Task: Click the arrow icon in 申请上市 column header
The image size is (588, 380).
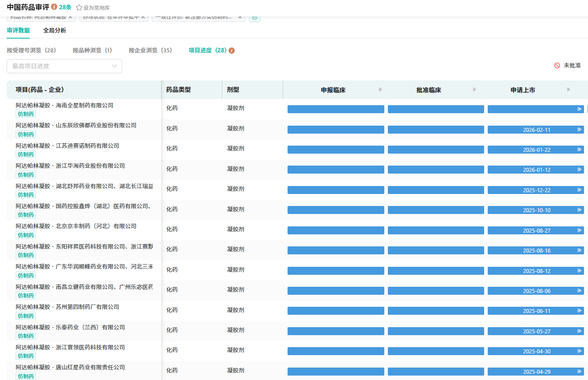Action: [x=568, y=90]
